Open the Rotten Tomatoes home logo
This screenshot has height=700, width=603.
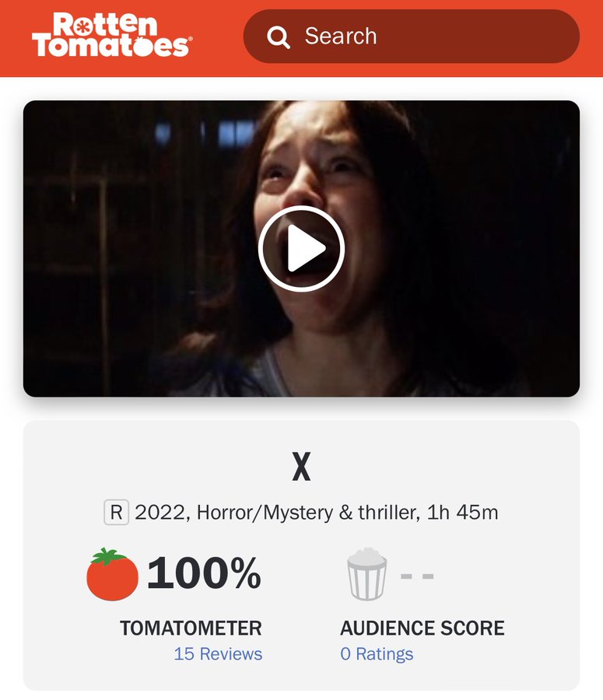[112, 35]
